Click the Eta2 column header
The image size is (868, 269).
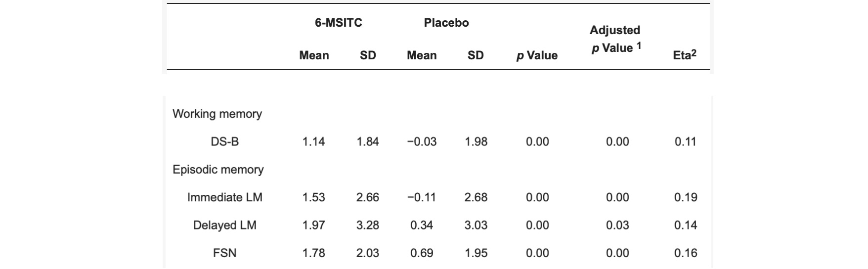coord(685,55)
